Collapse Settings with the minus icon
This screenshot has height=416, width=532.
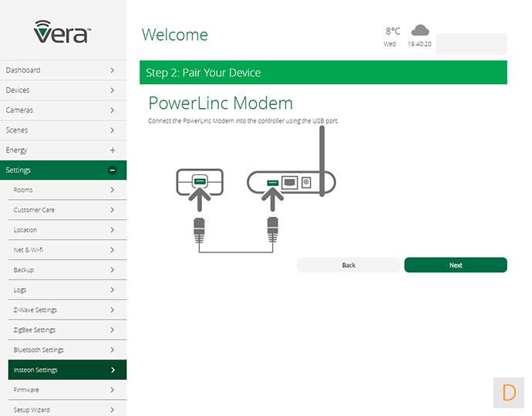[x=113, y=170]
